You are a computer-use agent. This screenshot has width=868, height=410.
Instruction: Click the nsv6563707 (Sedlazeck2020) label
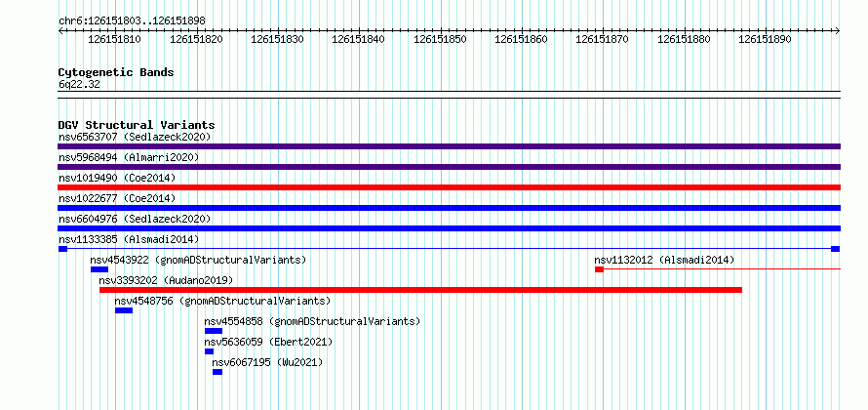pyautogui.click(x=135, y=137)
